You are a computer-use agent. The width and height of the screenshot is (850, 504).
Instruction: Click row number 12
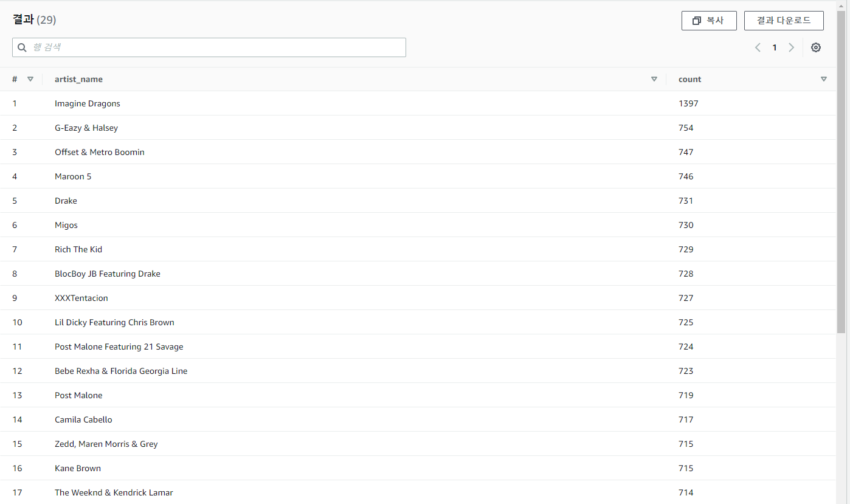(17, 371)
